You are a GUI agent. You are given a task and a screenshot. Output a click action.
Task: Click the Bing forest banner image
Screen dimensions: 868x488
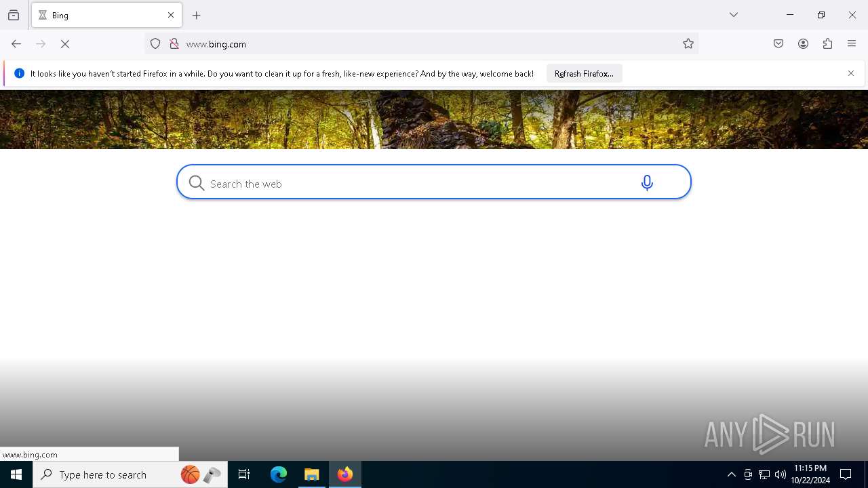click(434, 119)
